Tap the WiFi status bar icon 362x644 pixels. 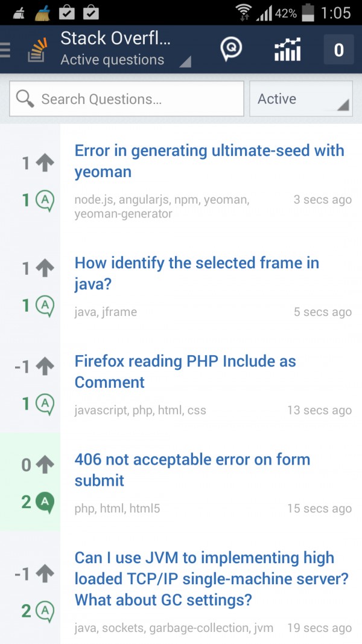tap(244, 12)
